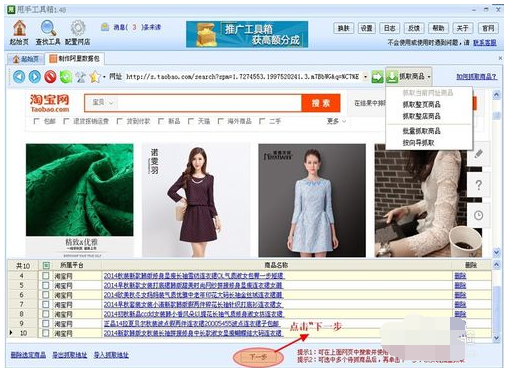Click the 删除 link in row 6

[460, 295]
